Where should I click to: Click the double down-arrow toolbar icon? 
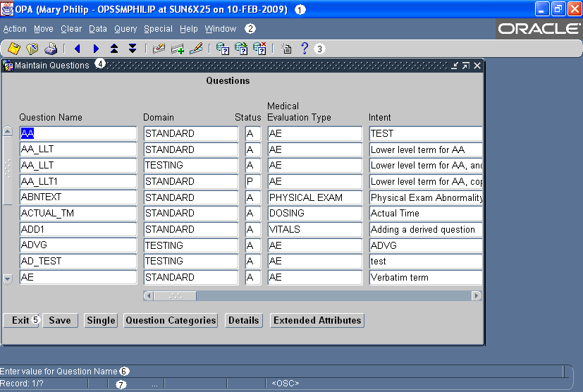click(133, 49)
